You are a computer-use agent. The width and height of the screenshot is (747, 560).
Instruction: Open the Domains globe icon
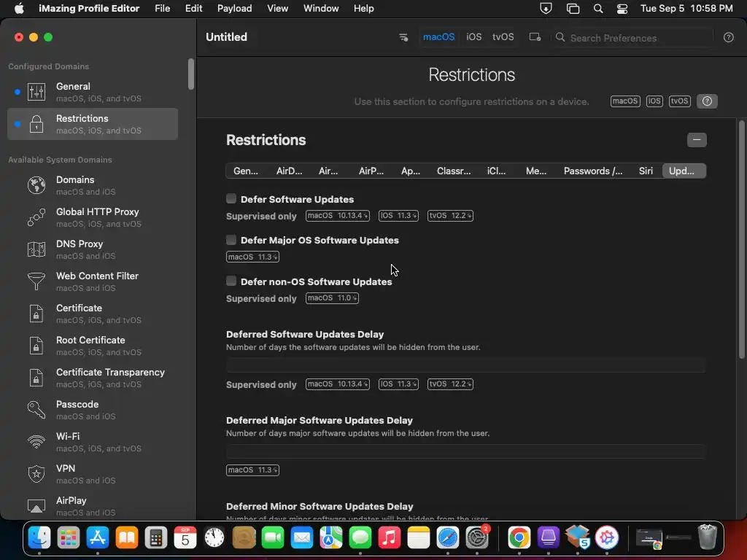pyautogui.click(x=36, y=185)
